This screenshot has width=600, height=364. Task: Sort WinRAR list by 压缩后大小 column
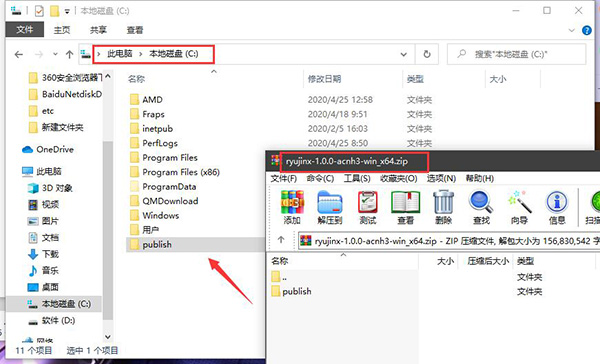coord(488,261)
